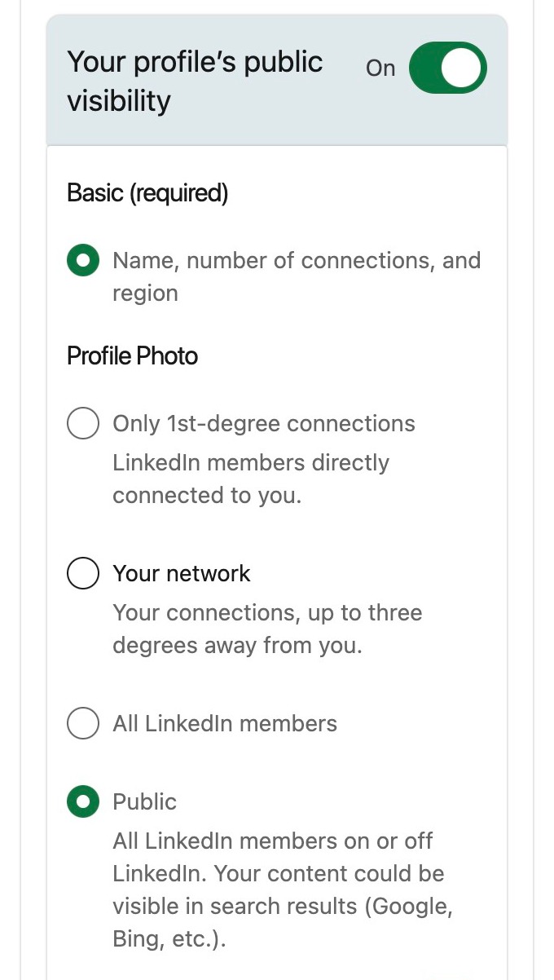
Task: Click the "Your network" label text
Action: [x=182, y=573]
